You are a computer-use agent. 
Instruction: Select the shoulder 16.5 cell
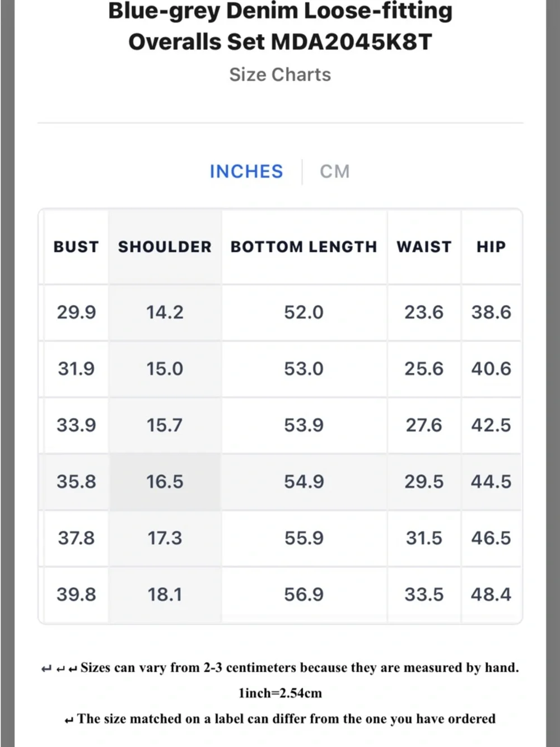165,482
